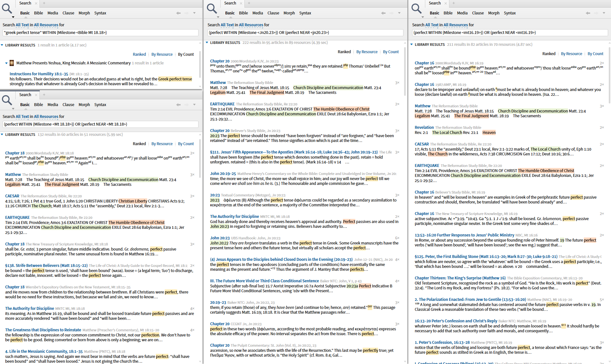611x364 pixels.
Task: Add a new tab in the perfect NEAR Mt 18.18 panel
Action: (x=44, y=95)
